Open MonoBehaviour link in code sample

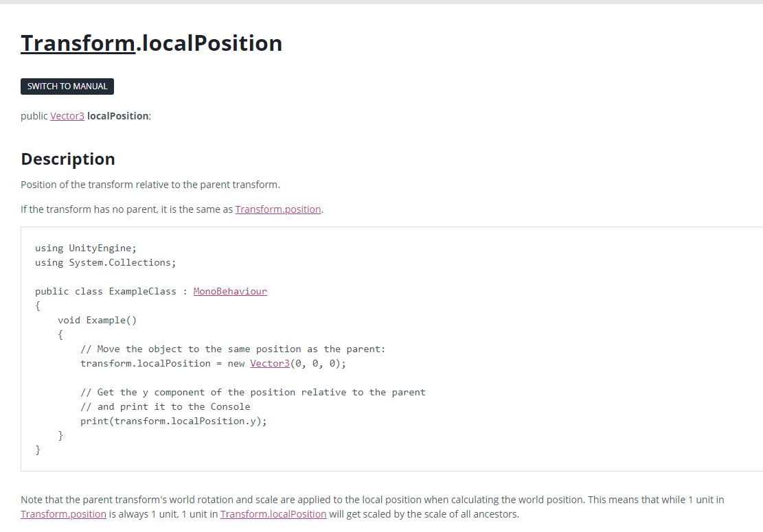coord(230,291)
